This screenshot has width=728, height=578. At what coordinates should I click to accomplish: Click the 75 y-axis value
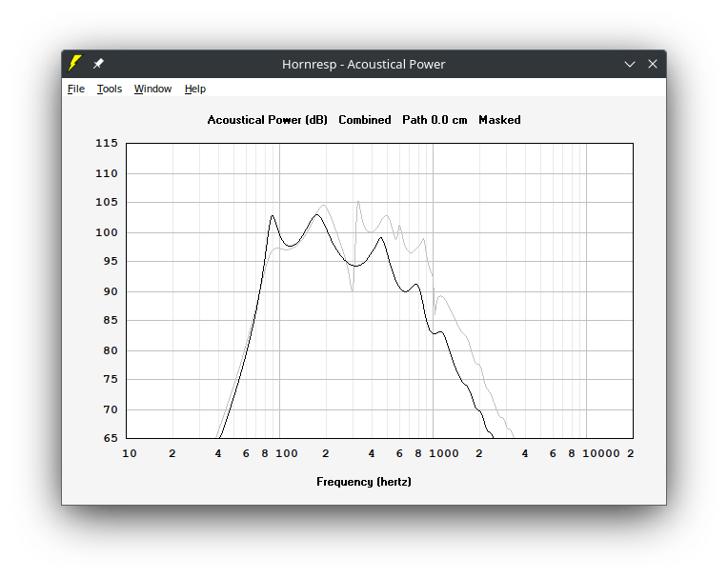pos(111,379)
